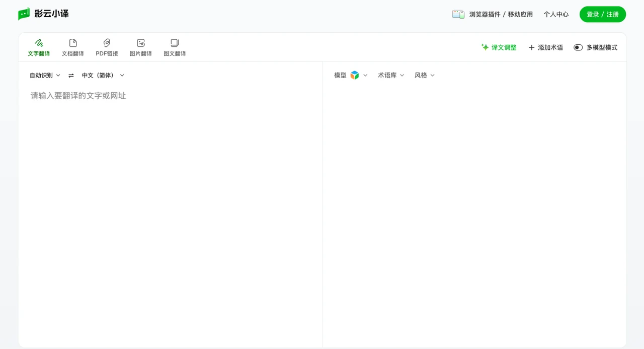Click the 图片翻译 image icon
The height and width of the screenshot is (349, 644).
pos(141,43)
